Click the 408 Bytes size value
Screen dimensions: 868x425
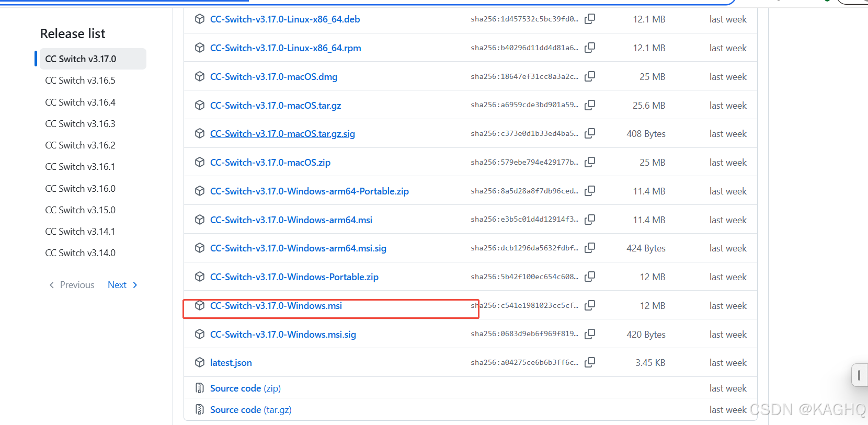tap(646, 134)
